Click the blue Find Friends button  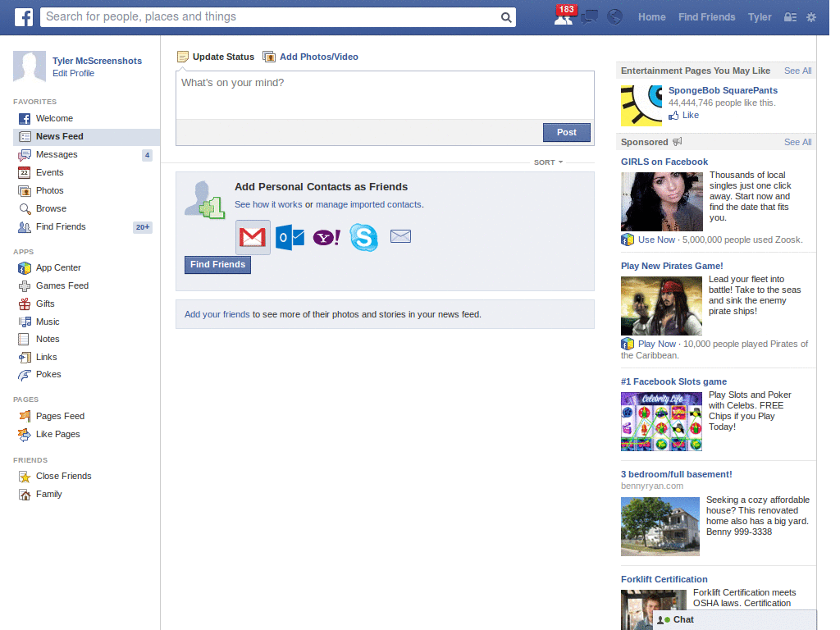(x=217, y=265)
